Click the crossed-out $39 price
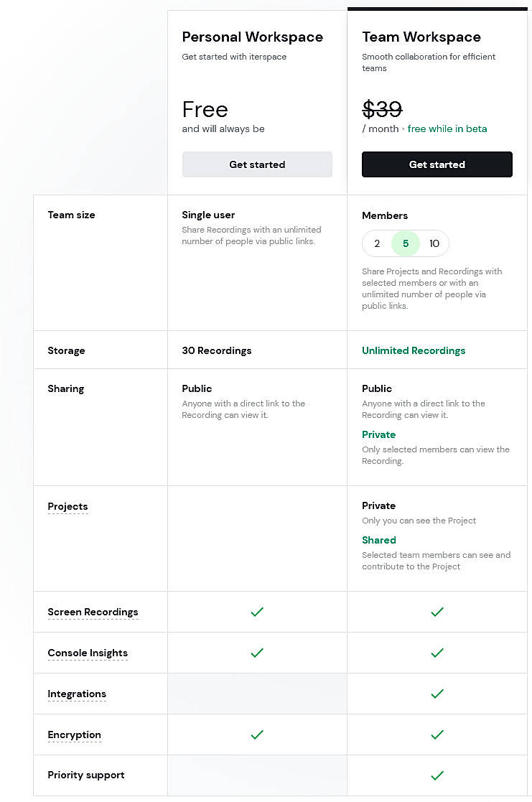Image resolution: width=532 pixels, height=802 pixels. tap(382, 109)
